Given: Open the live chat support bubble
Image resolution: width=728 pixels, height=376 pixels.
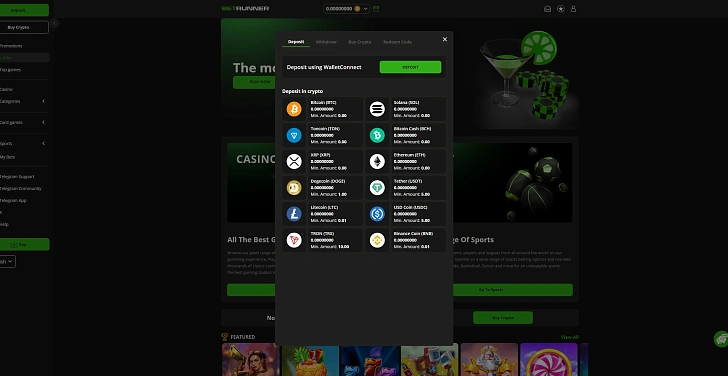Looking at the screenshot, I should pos(721,339).
